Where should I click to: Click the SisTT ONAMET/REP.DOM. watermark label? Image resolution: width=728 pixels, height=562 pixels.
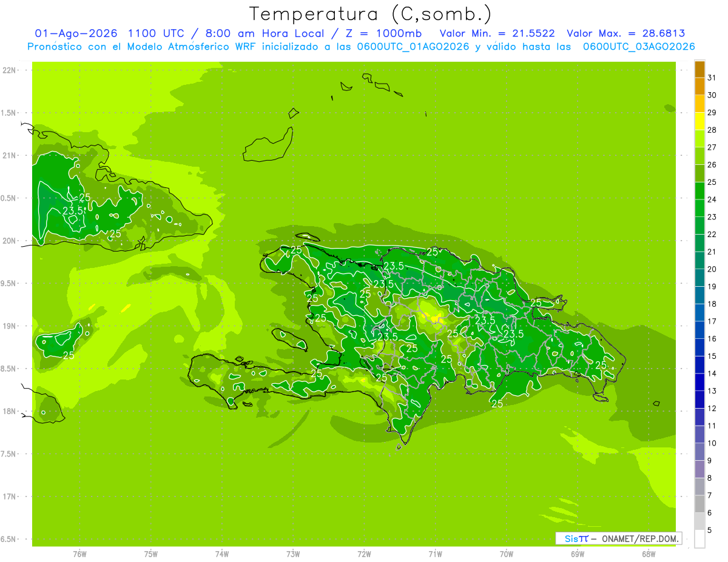[618, 538]
